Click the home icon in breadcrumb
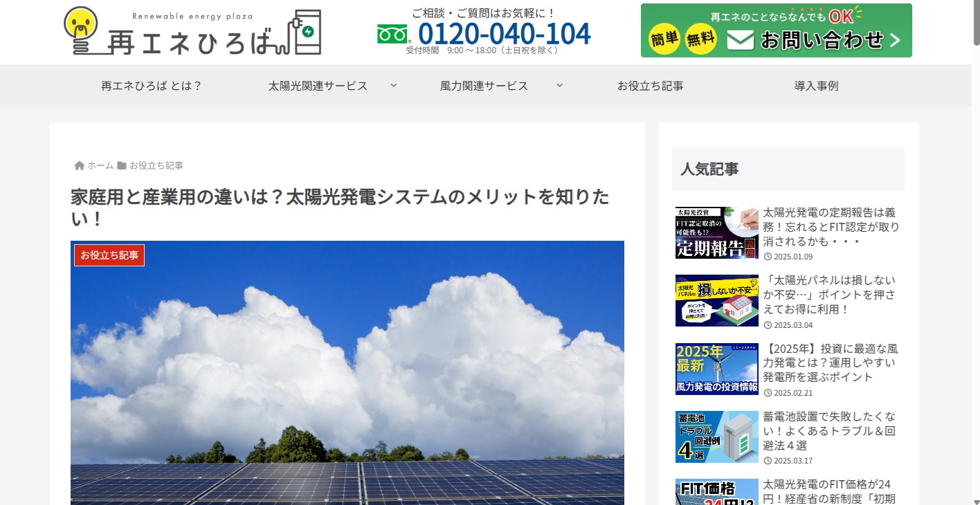980x505 pixels. 80,165
